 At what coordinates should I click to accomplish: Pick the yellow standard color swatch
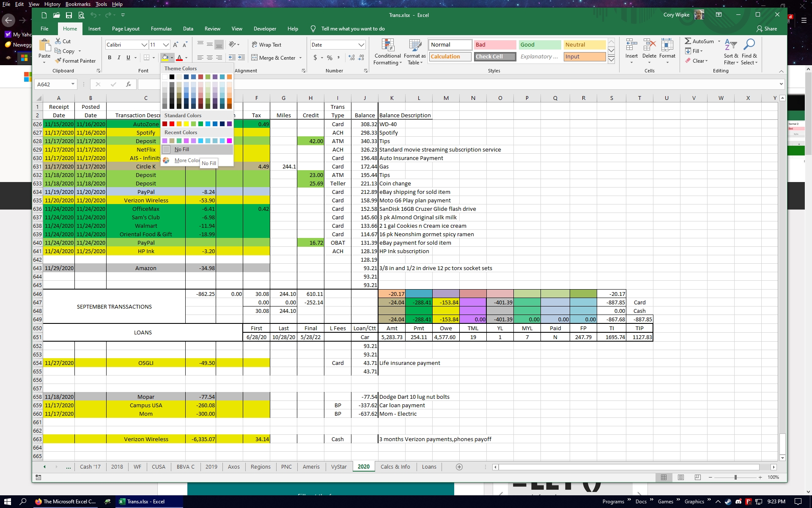coord(186,124)
